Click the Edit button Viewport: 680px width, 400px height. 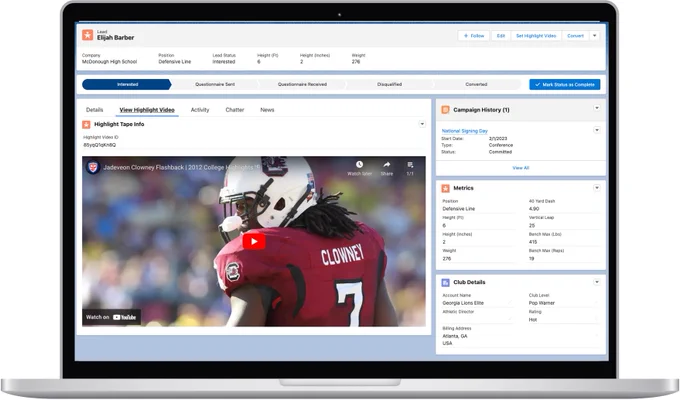500,36
